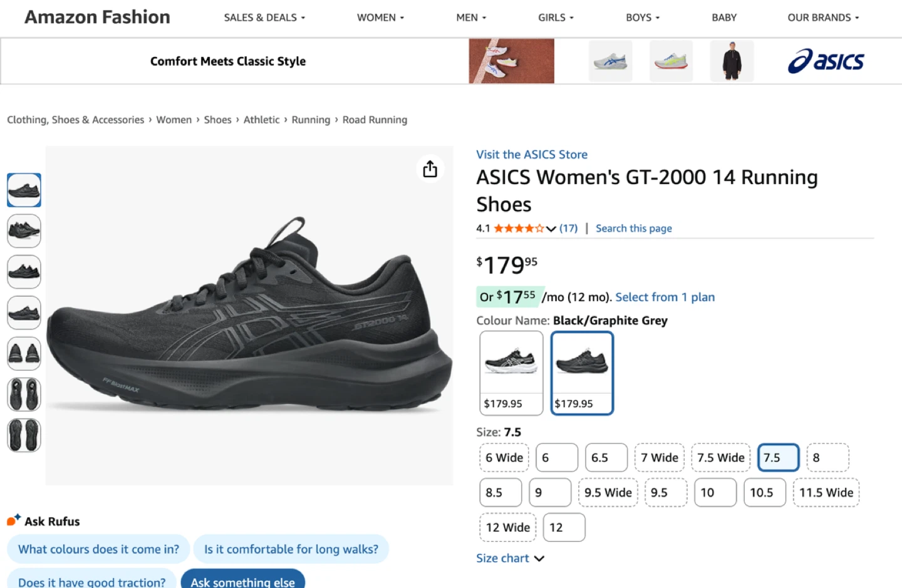Ask Rufus what colours it comes in
This screenshot has height=588, width=902.
point(98,549)
